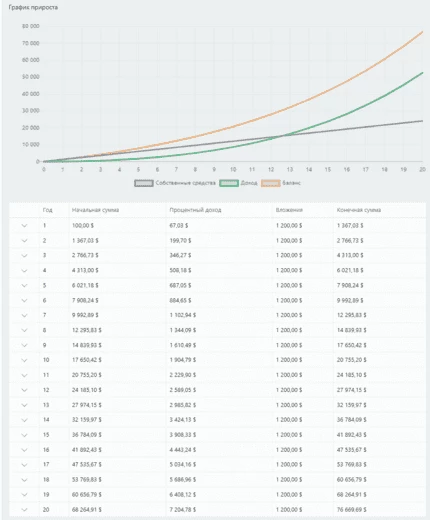Click the Начальная сумма column header

(x=95, y=210)
